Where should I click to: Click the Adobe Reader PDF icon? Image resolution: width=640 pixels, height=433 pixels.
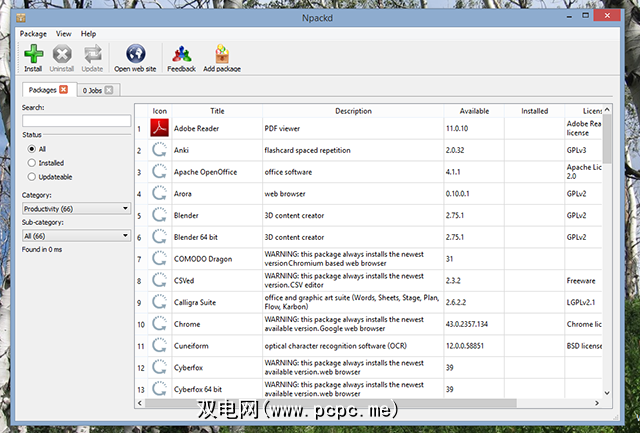coord(159,128)
